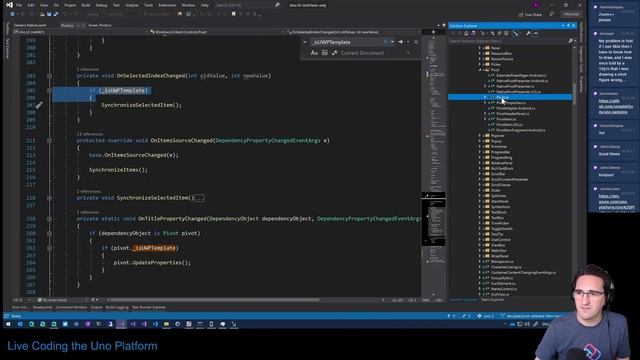640x360 pixels.
Task: Switch to the Given_Pivot.cs document tab
Action: 100,25
